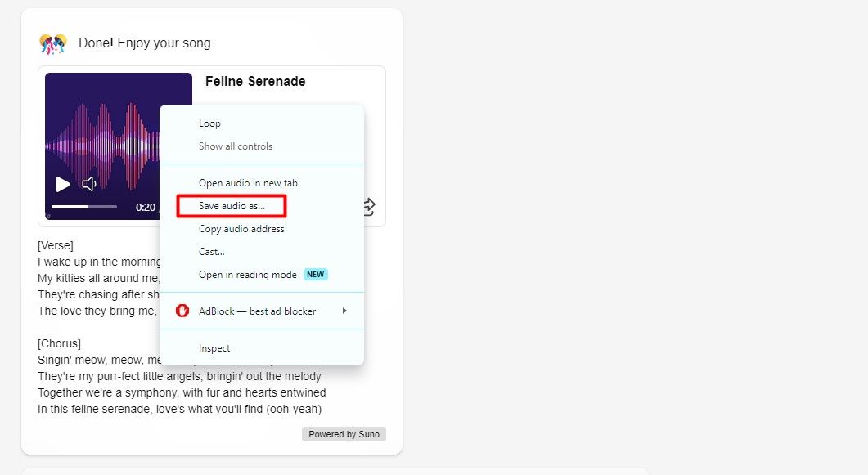Screen dimensions: 868x475
Task: Click the AdBlock red shield icon
Action: tap(183, 311)
